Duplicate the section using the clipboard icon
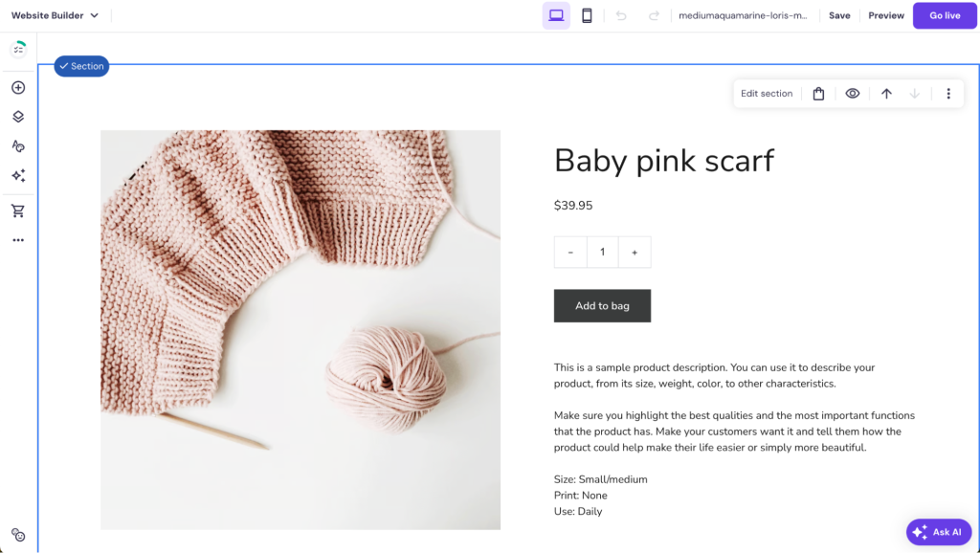Screen dimensions: 980x553 click(x=818, y=93)
